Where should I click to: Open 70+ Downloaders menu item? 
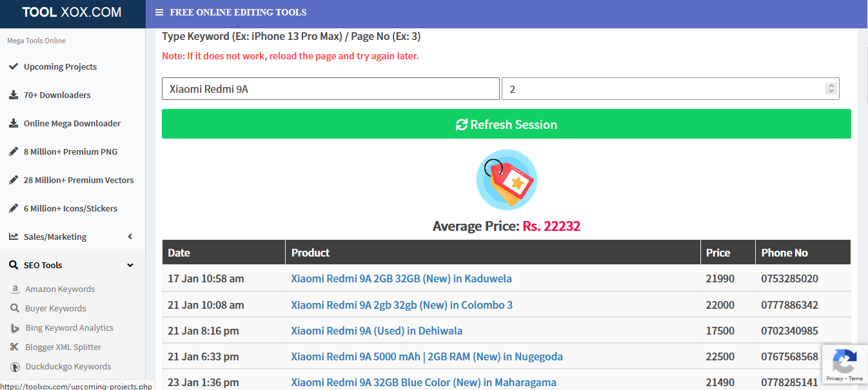57,95
